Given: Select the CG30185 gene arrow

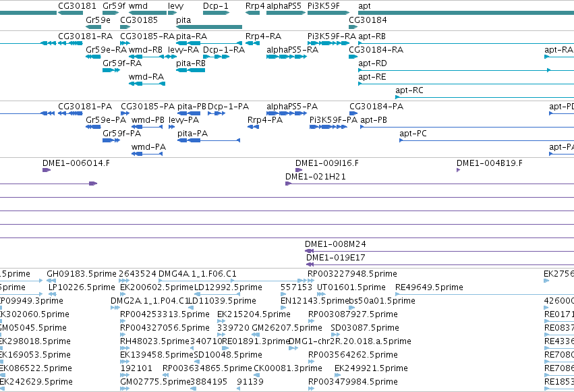Looking at the screenshot, I should [125, 27].
